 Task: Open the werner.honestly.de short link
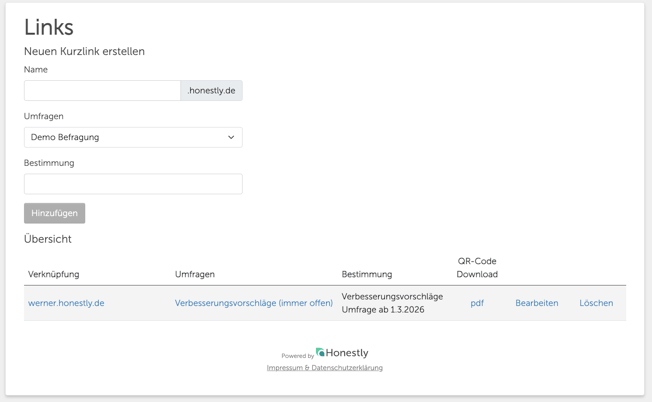pyautogui.click(x=66, y=303)
